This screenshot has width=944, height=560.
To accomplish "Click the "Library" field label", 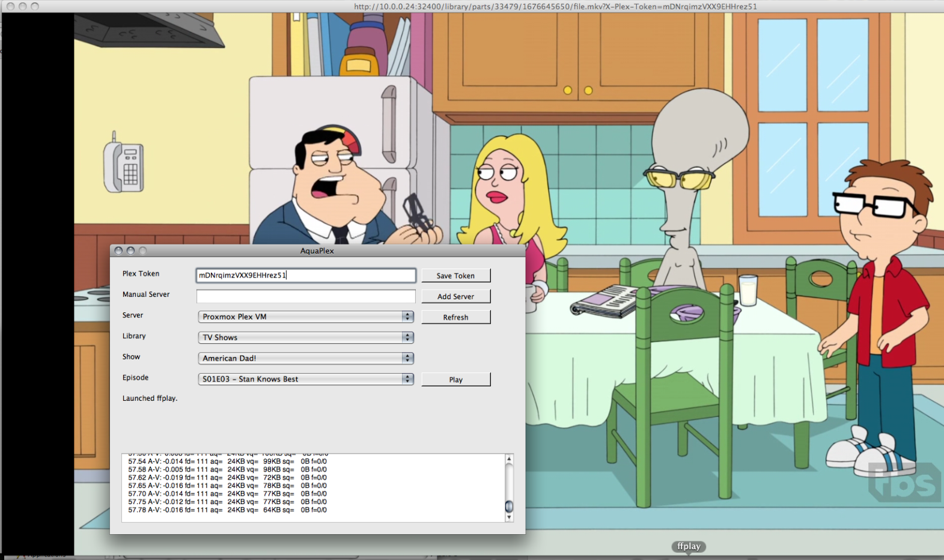I will [x=134, y=336].
